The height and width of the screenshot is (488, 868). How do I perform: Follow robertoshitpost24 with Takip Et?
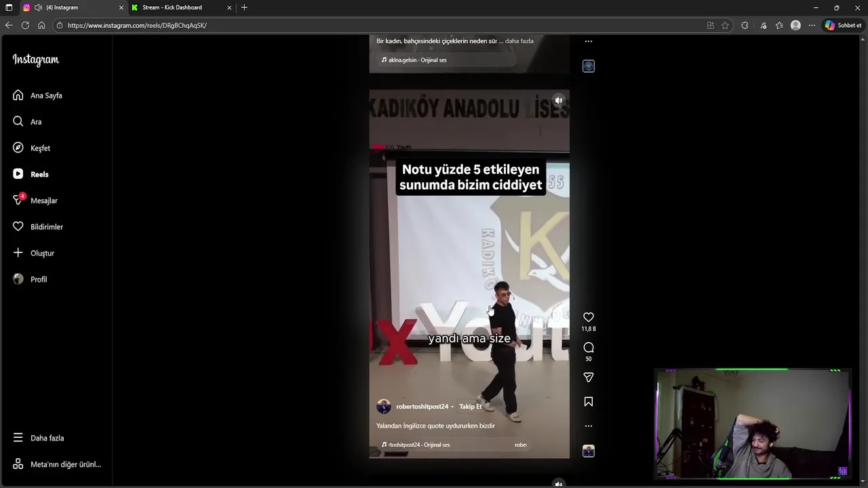pyautogui.click(x=471, y=407)
